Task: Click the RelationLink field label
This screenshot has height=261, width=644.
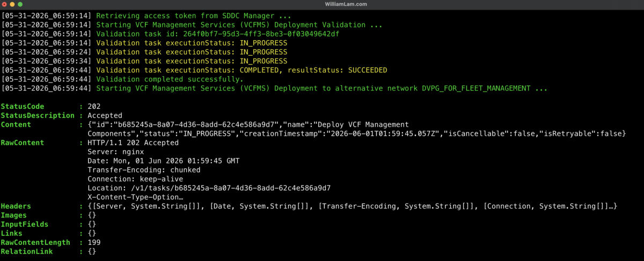Action: click(x=27, y=251)
